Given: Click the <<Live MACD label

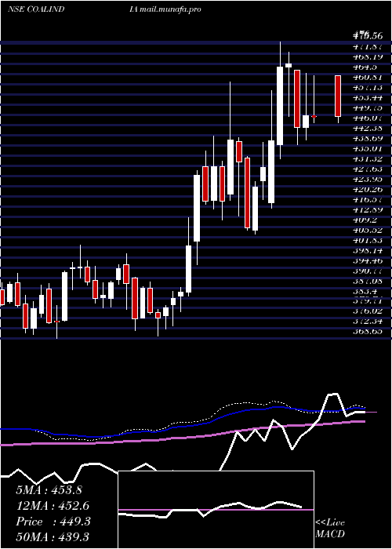Looking at the screenshot, I should 330,529.
